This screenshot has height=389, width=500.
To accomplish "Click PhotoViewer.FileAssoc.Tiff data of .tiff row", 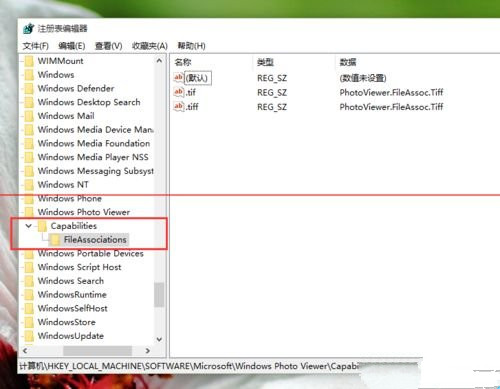I will tap(391, 107).
